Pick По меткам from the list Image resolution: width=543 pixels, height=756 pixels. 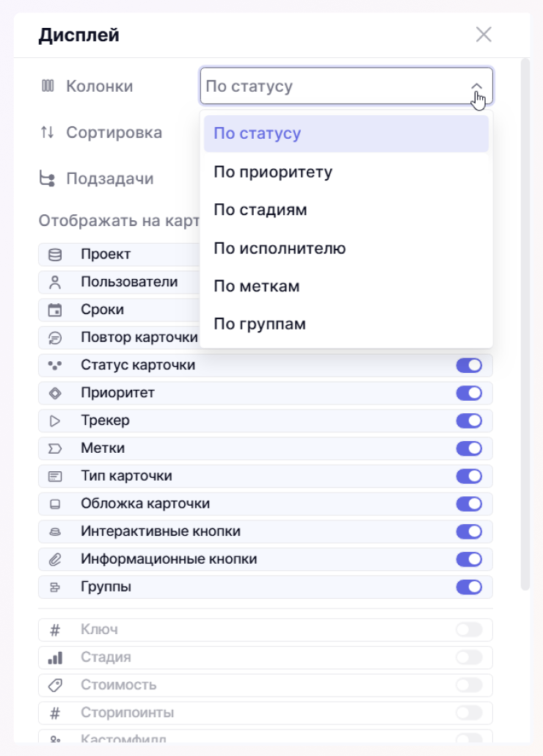point(257,286)
